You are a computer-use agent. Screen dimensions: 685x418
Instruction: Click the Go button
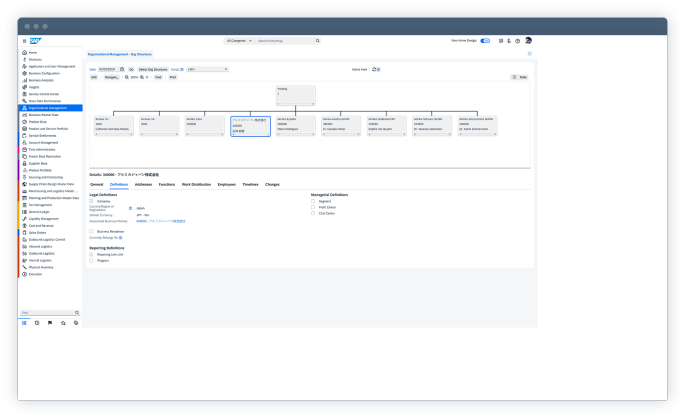coord(131,69)
